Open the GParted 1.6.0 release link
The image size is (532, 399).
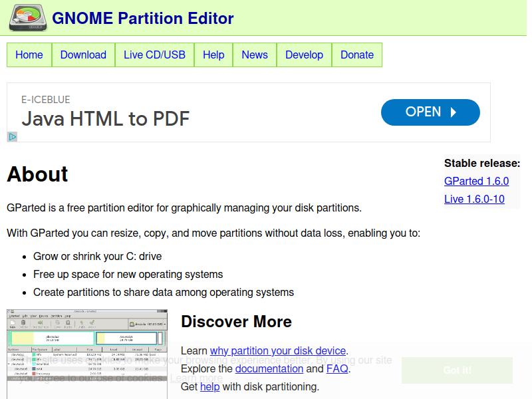coord(477,181)
